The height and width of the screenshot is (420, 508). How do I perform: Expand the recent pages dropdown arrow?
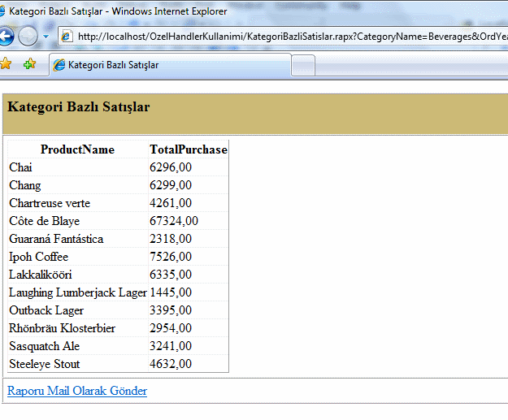46,37
